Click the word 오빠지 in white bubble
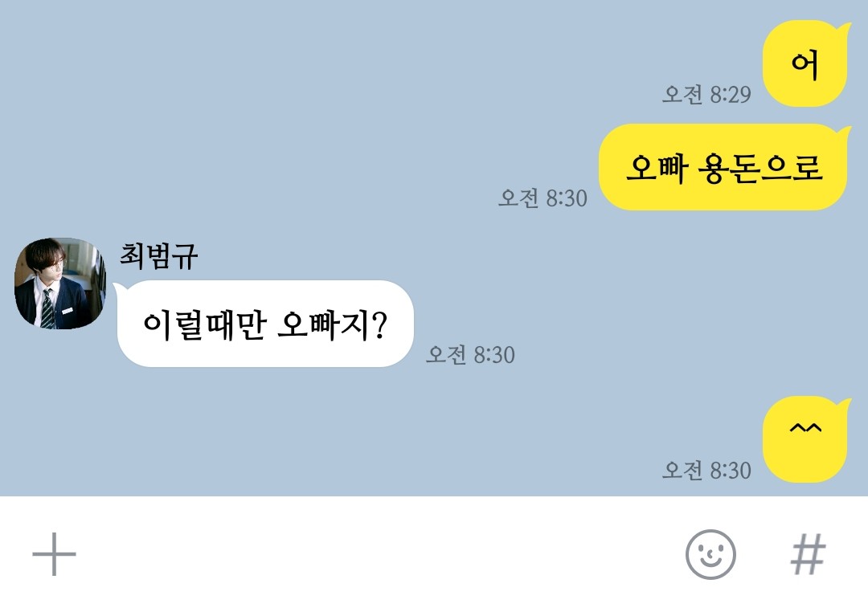 [x=324, y=324]
